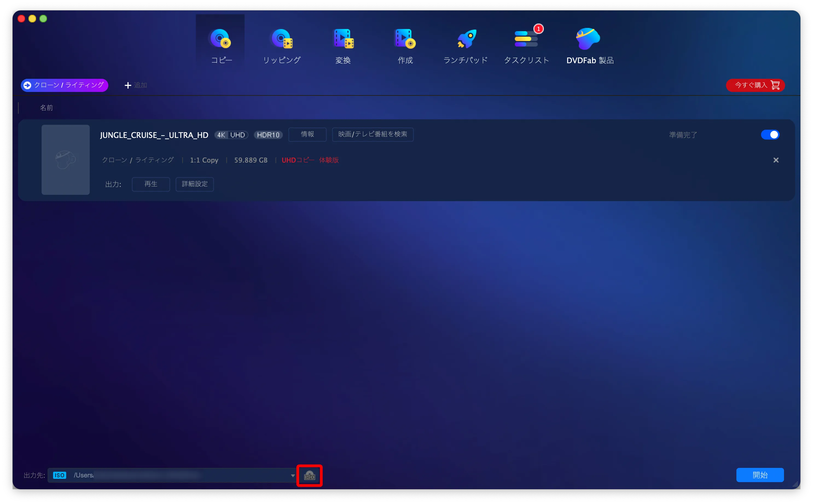Click the shopping cart icon
Image resolution: width=813 pixels, height=504 pixels.
(775, 85)
